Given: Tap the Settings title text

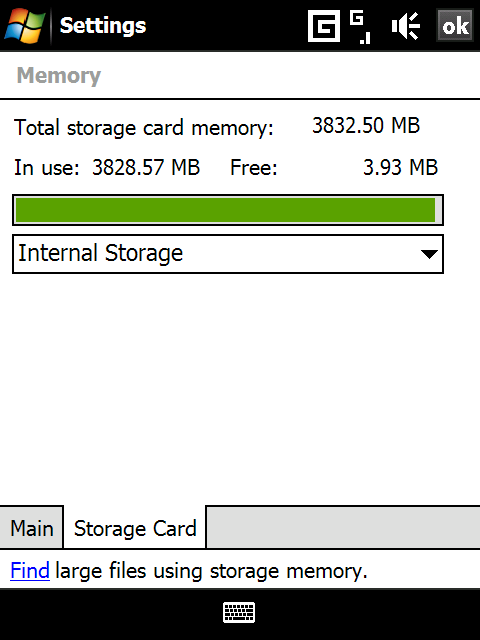Looking at the screenshot, I should pos(103,26).
